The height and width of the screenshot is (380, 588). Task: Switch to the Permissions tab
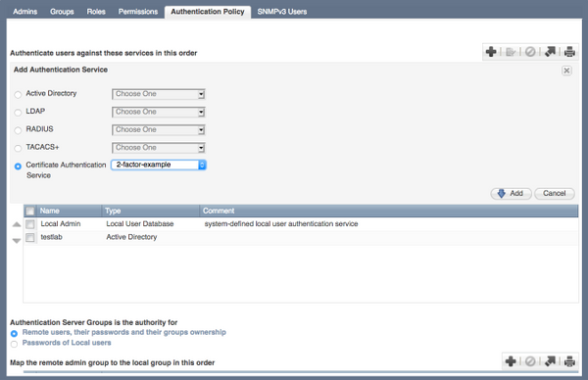[138, 12]
